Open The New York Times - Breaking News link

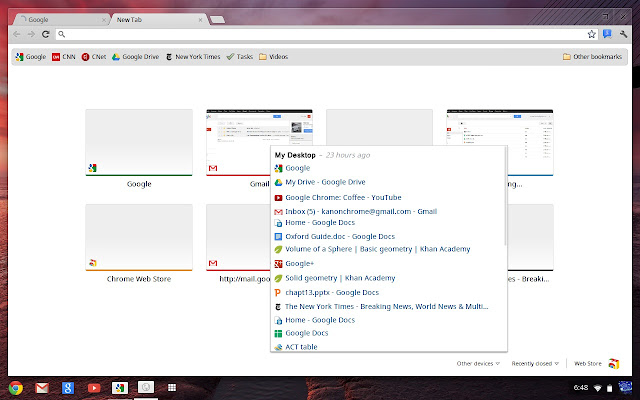(x=387, y=307)
